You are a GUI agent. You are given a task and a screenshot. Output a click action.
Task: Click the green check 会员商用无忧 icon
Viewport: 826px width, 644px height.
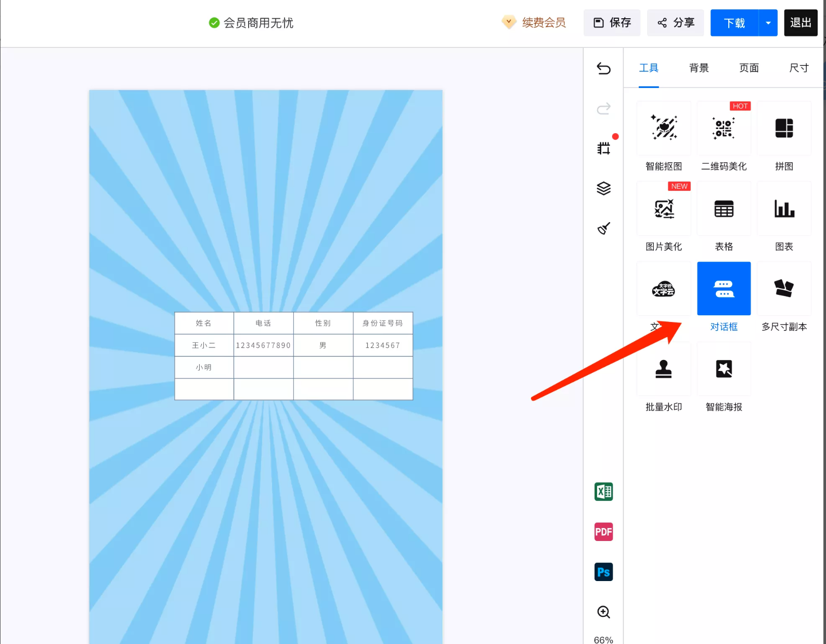click(x=214, y=23)
